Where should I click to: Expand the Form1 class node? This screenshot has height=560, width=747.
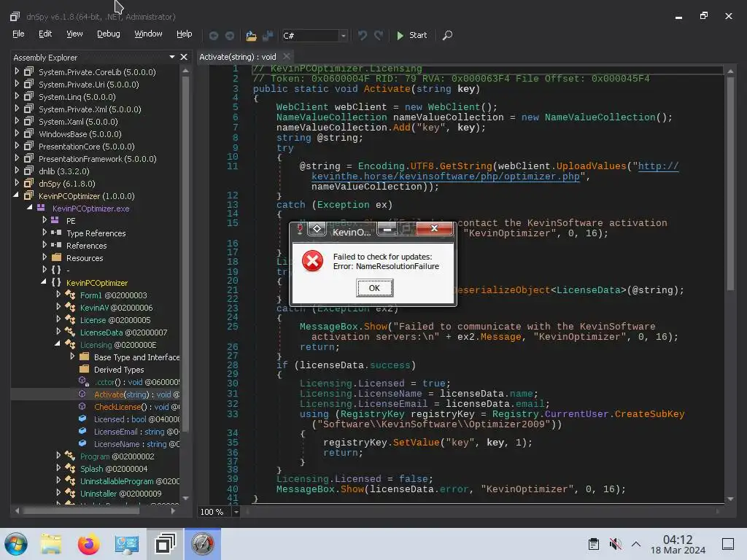tap(58, 295)
